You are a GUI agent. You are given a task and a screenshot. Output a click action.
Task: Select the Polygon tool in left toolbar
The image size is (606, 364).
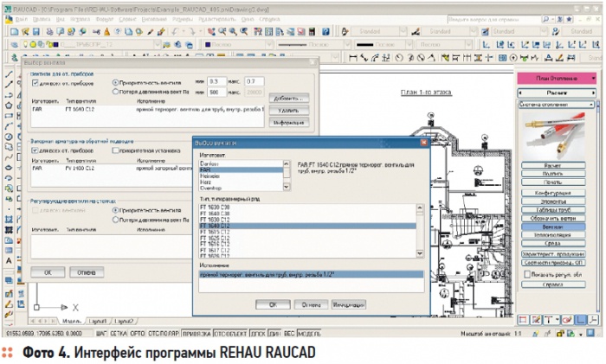point(8,104)
